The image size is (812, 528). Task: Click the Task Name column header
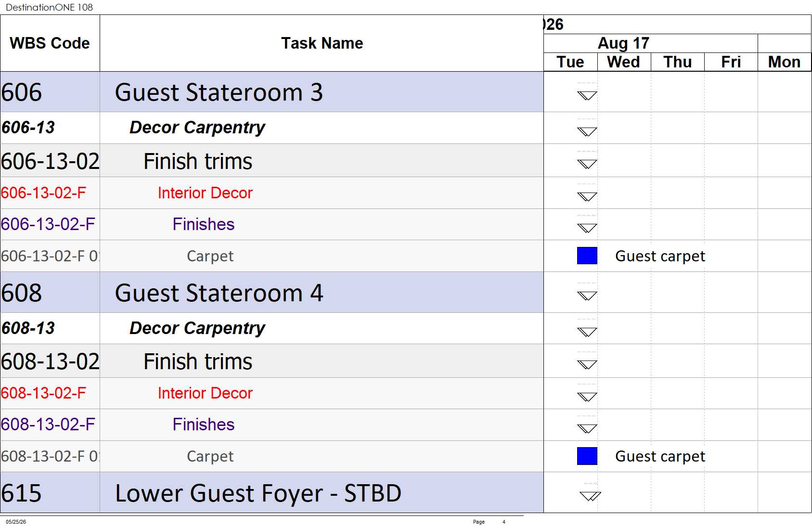pos(322,43)
